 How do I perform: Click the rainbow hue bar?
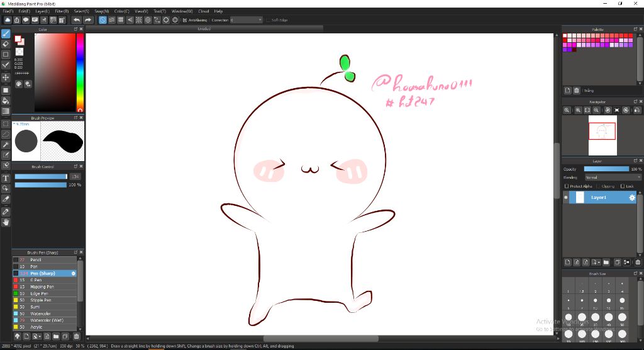point(80,72)
